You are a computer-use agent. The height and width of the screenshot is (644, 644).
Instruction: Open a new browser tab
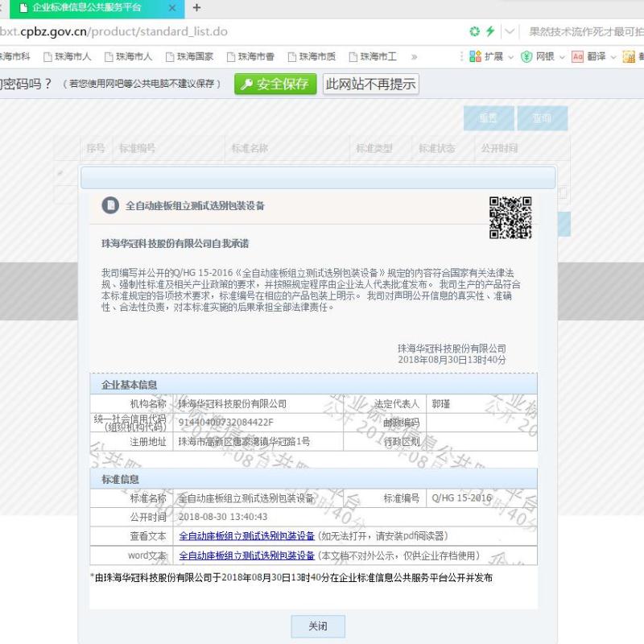click(x=196, y=7)
